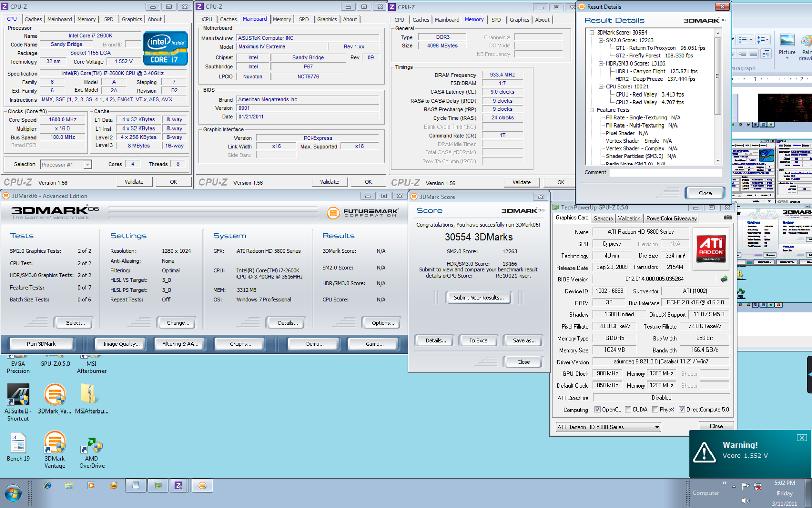Click the Result Details scrollbar
The width and height of the screenshot is (812, 508).
718,97
